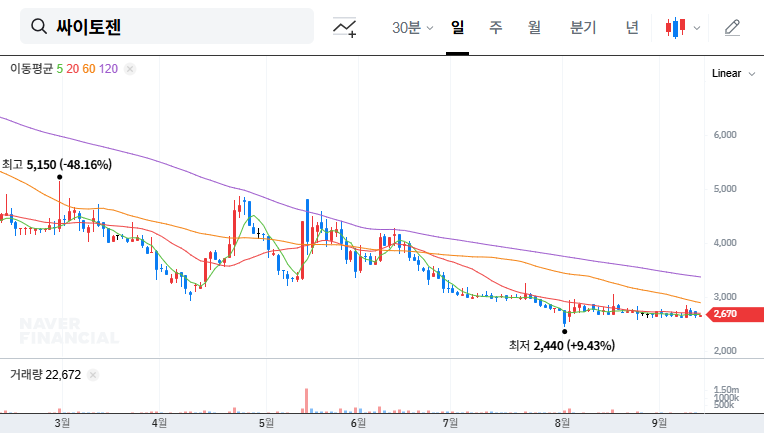Click the 2,000 price axis label
This screenshot has height=433, width=764.
pyautogui.click(x=725, y=351)
